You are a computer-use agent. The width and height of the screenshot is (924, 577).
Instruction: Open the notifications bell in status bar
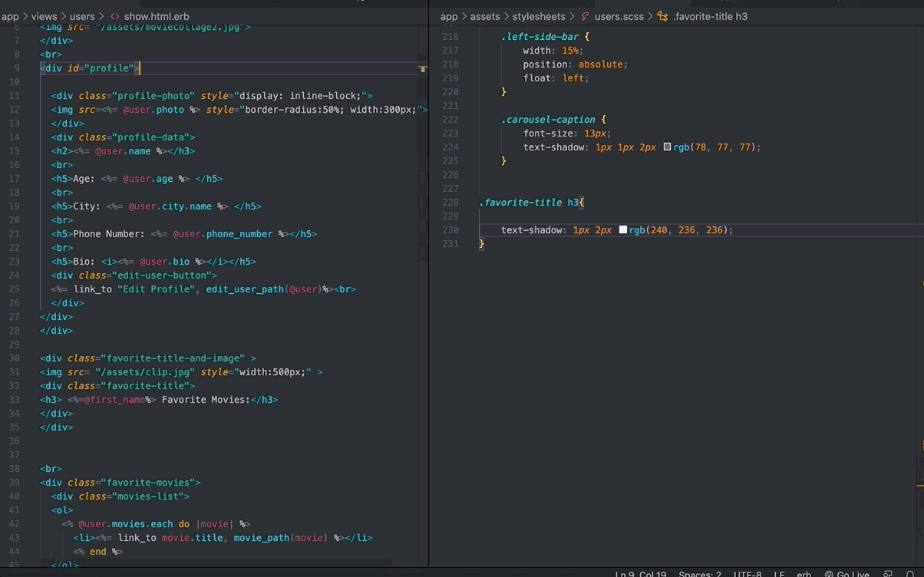pos(911,573)
